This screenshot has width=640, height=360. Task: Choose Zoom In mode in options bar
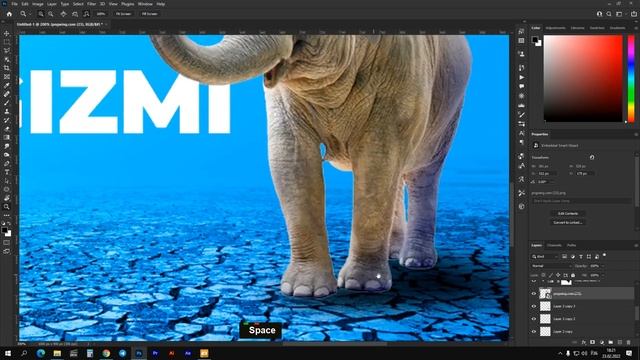[x=41, y=14]
